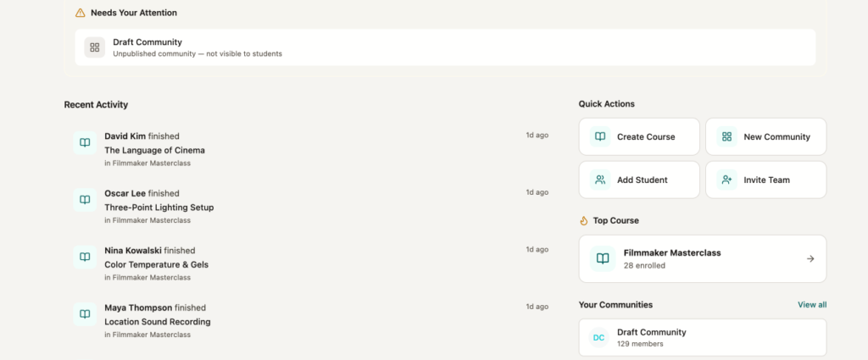Image resolution: width=868 pixels, height=360 pixels.
Task: Click the grid icon in Draft Community alert
Action: click(x=95, y=47)
